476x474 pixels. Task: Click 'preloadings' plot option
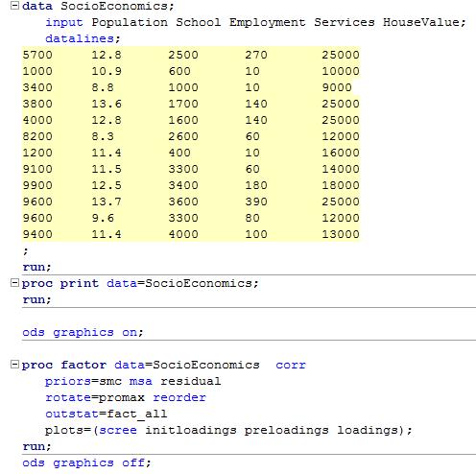point(287,430)
